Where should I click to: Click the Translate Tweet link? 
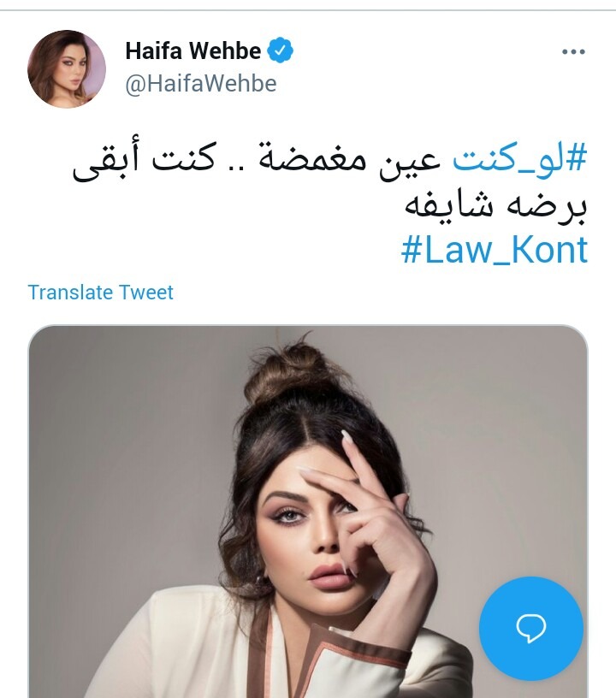(x=101, y=293)
